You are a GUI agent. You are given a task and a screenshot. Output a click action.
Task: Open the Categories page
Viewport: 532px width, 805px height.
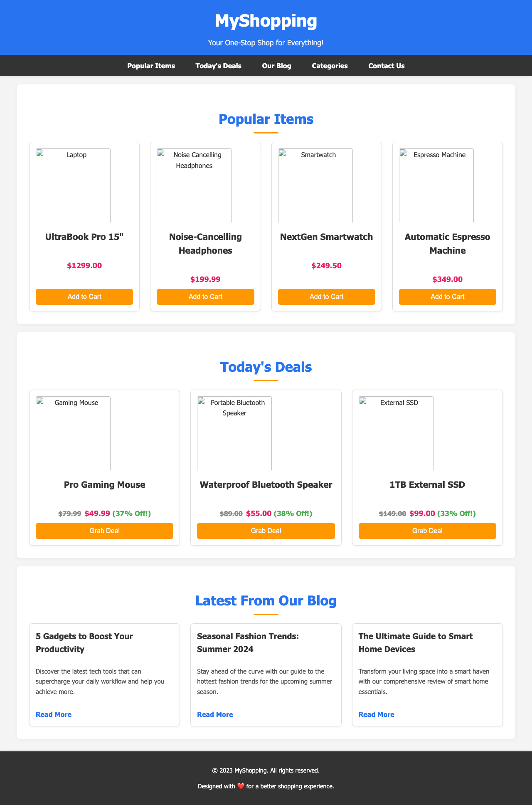(330, 65)
